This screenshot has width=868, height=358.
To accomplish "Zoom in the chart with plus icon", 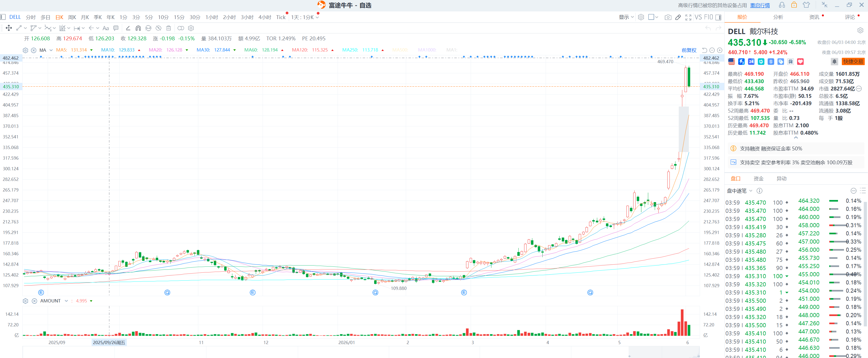I will coord(719,50).
